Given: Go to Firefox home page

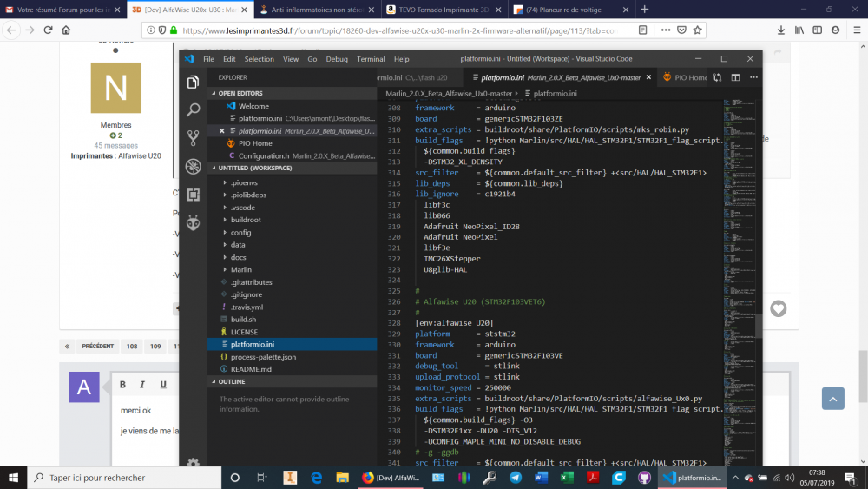Looking at the screenshot, I should pos(66,30).
